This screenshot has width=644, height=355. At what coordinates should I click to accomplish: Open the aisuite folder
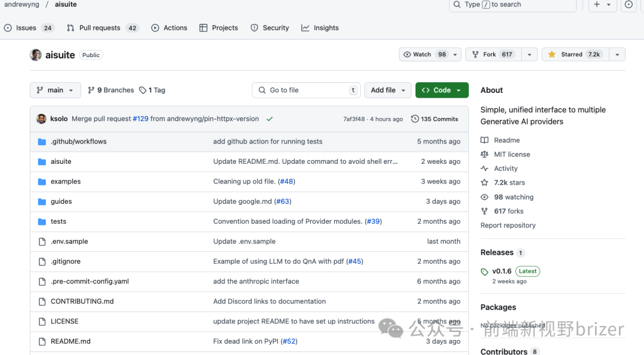pyautogui.click(x=61, y=161)
